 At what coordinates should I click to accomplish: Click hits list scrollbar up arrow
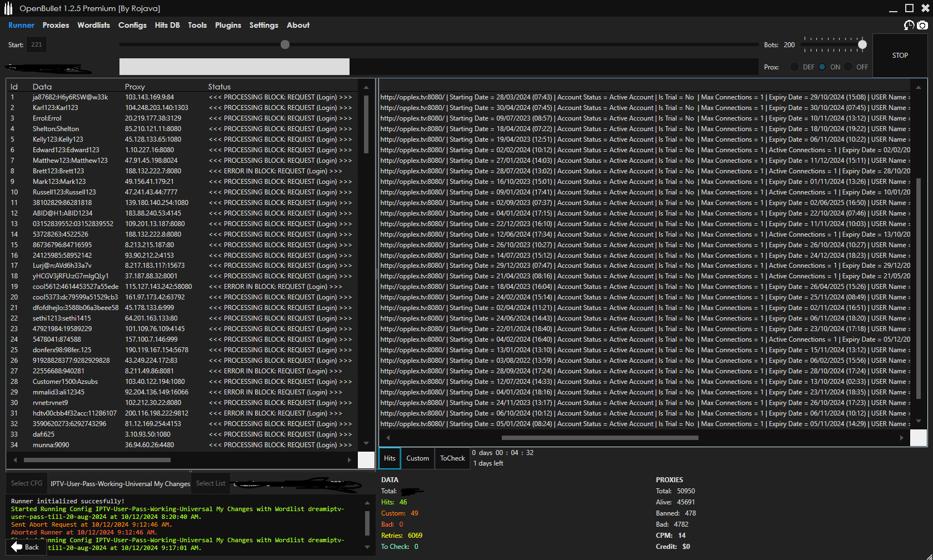click(919, 87)
